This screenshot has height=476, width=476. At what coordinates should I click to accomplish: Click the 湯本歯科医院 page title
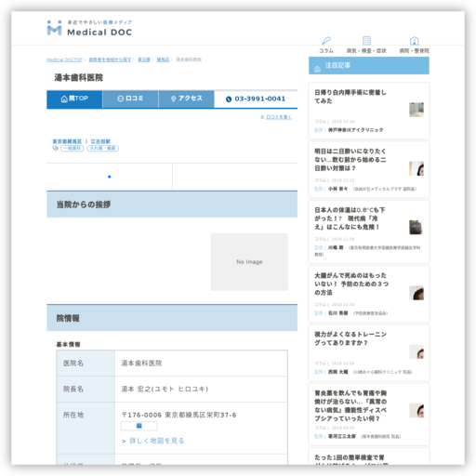tap(79, 77)
